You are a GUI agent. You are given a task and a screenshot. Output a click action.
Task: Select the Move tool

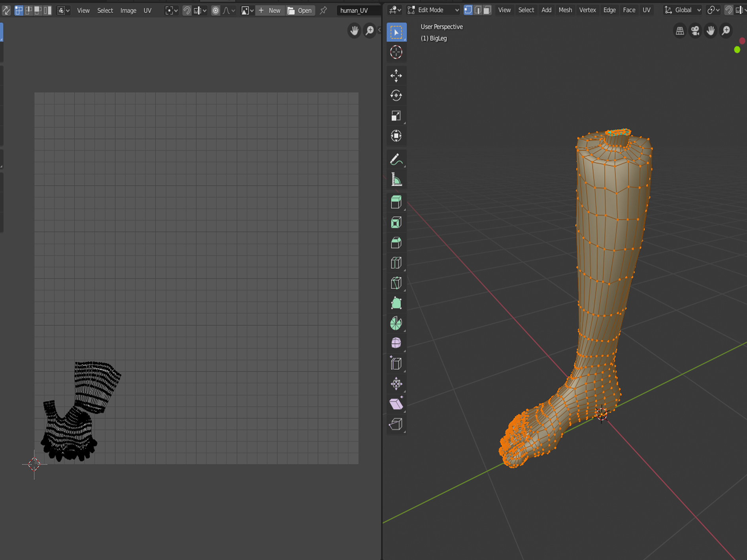click(396, 75)
